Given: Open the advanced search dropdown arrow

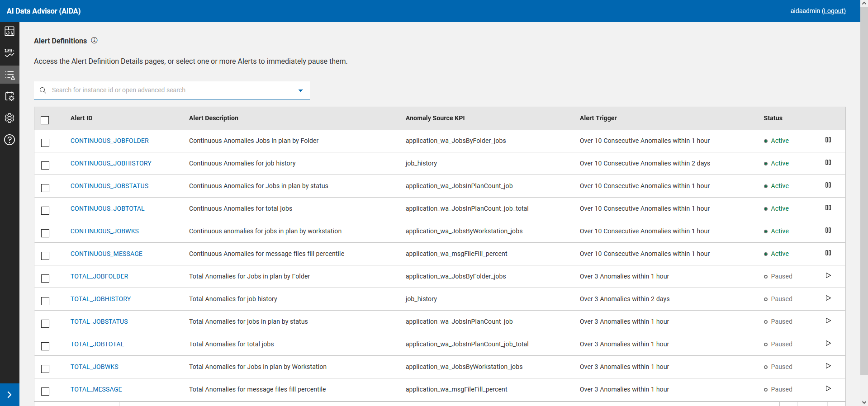Looking at the screenshot, I should [x=300, y=90].
